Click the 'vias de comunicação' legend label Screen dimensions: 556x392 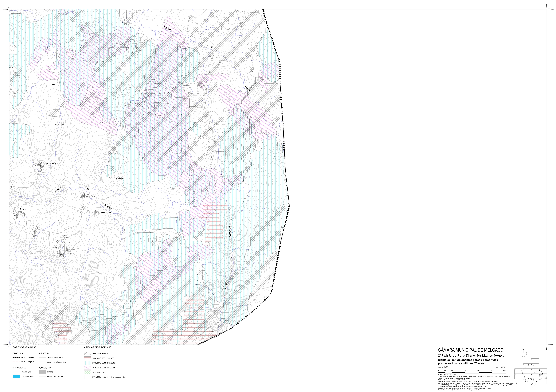[55, 376]
